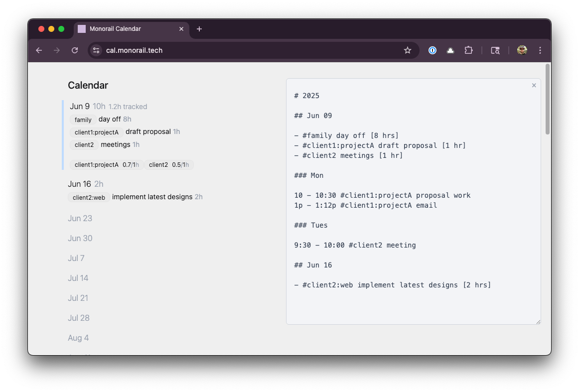Screen dimensions: 579x392
Task: Open site information icon in address bar
Action: (96, 50)
